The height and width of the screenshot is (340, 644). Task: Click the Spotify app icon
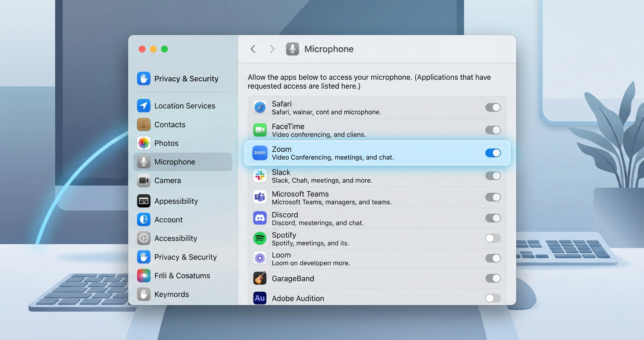[x=260, y=238]
